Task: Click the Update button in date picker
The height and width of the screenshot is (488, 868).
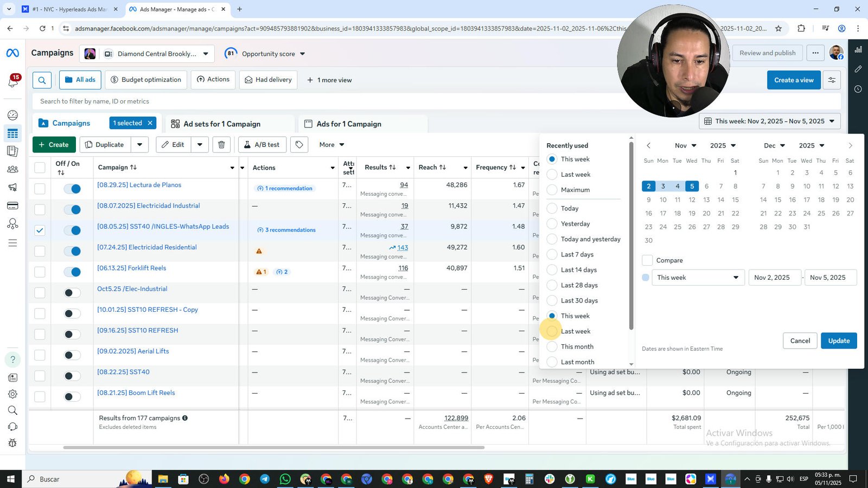Action: (839, 341)
